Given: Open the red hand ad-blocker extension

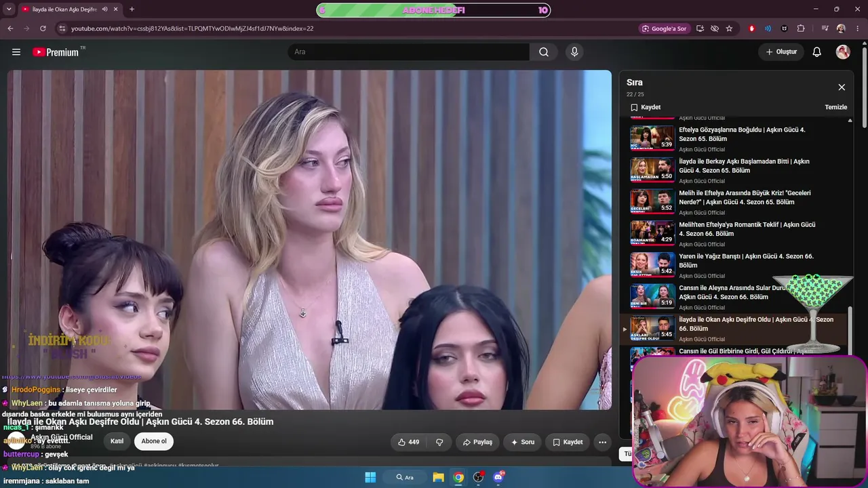Looking at the screenshot, I should 751,28.
